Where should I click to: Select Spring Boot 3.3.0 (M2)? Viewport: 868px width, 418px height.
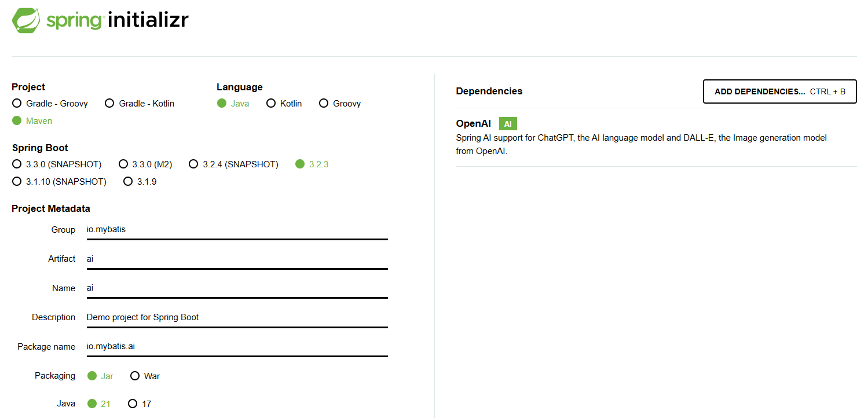pos(123,164)
